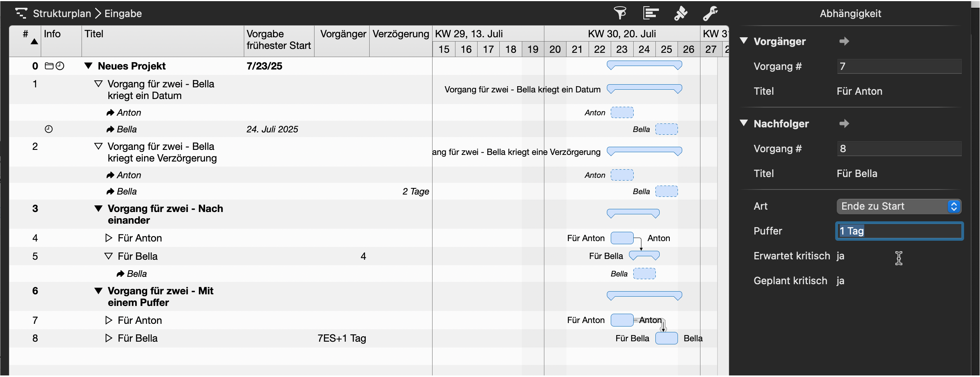Click the assignment arrow icon before 2 Tage Bella
Screen dimensions: 980x377
point(110,191)
